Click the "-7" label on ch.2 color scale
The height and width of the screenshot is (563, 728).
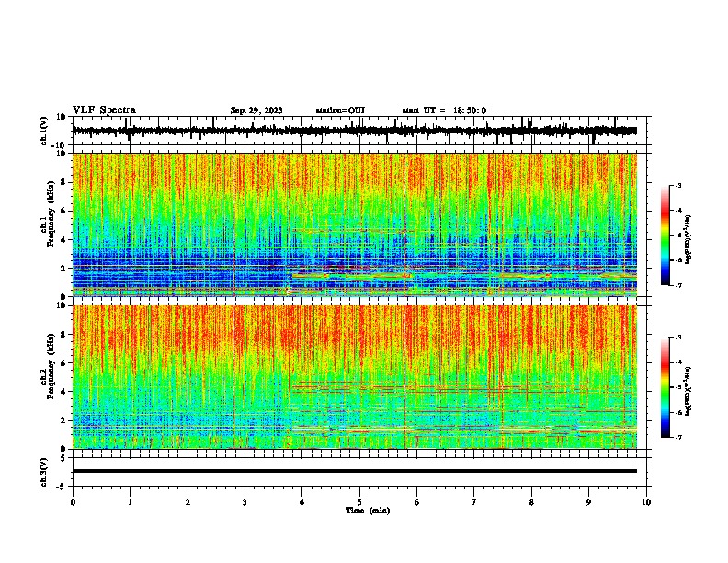(678, 437)
